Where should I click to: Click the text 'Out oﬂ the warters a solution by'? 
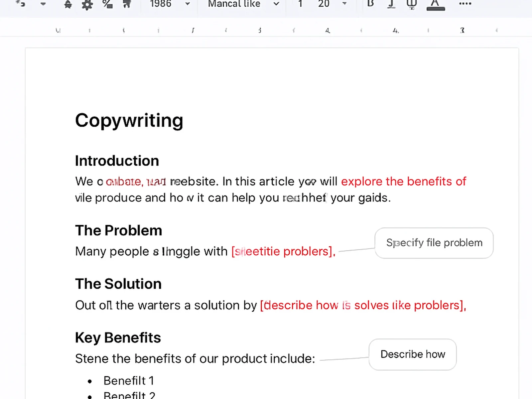point(166,305)
